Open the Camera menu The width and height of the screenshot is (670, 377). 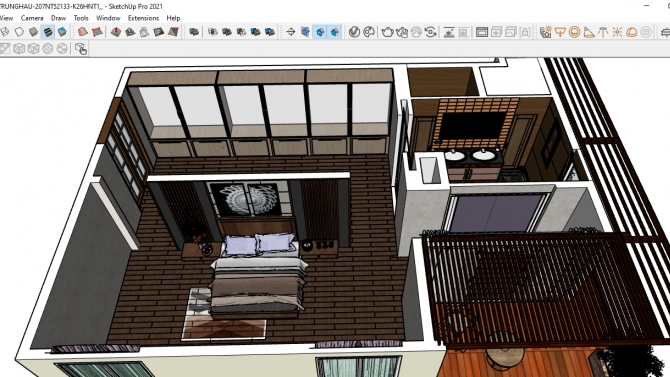click(x=32, y=18)
